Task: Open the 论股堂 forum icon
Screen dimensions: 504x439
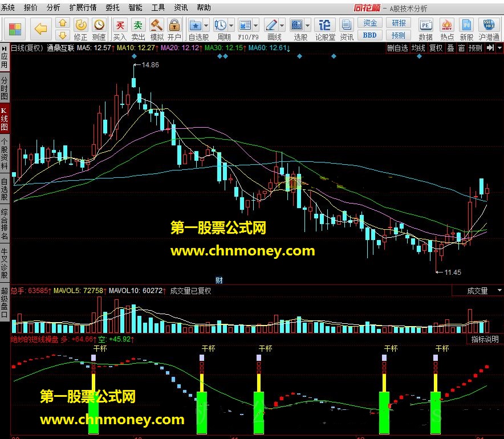Action: click(325, 29)
